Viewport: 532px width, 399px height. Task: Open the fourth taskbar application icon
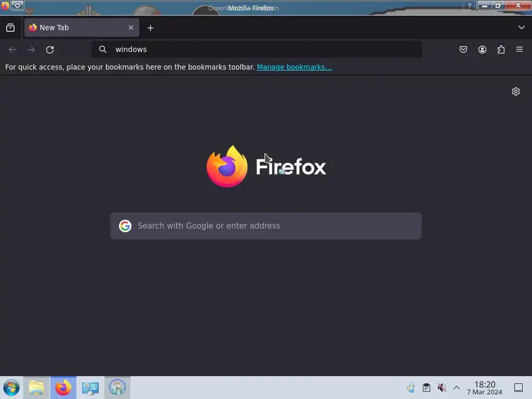[x=117, y=388]
